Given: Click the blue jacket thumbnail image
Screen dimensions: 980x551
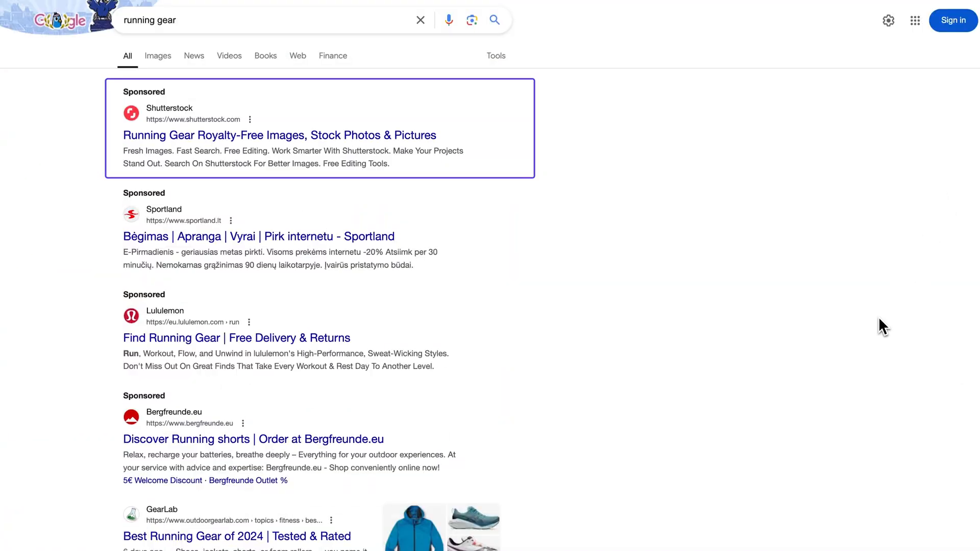Looking at the screenshot, I should click(x=414, y=528).
